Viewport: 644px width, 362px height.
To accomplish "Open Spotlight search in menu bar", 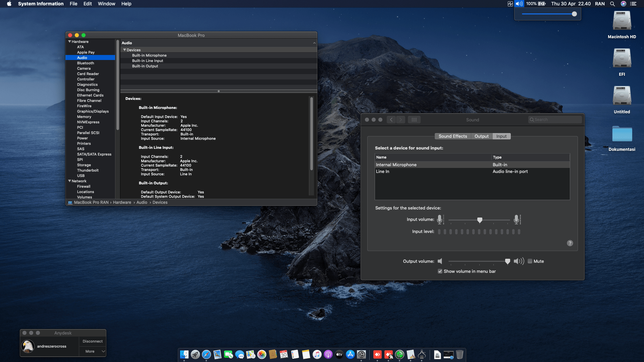I will point(612,4).
